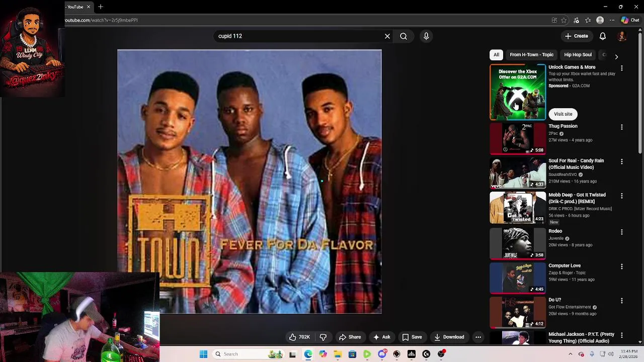
Task: Open the browser settings and more menu
Action: point(612,20)
